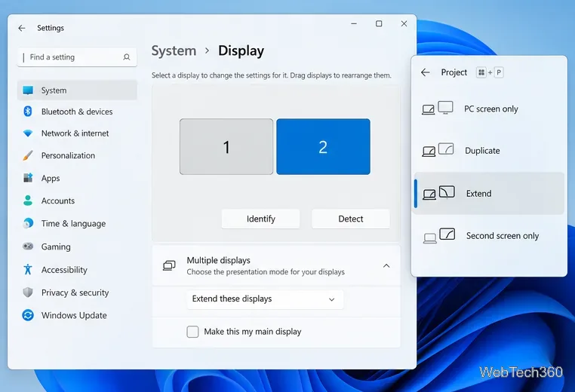
Task: Click the Bluetooth icon in sidebar
Action: coord(28,112)
